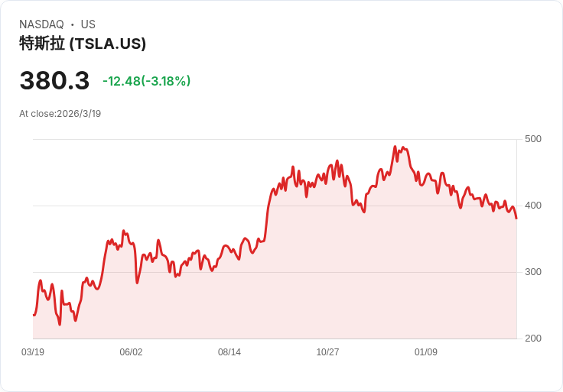Select the 03/19 date on the x-axis
This screenshot has width=563, height=392.
33,352
